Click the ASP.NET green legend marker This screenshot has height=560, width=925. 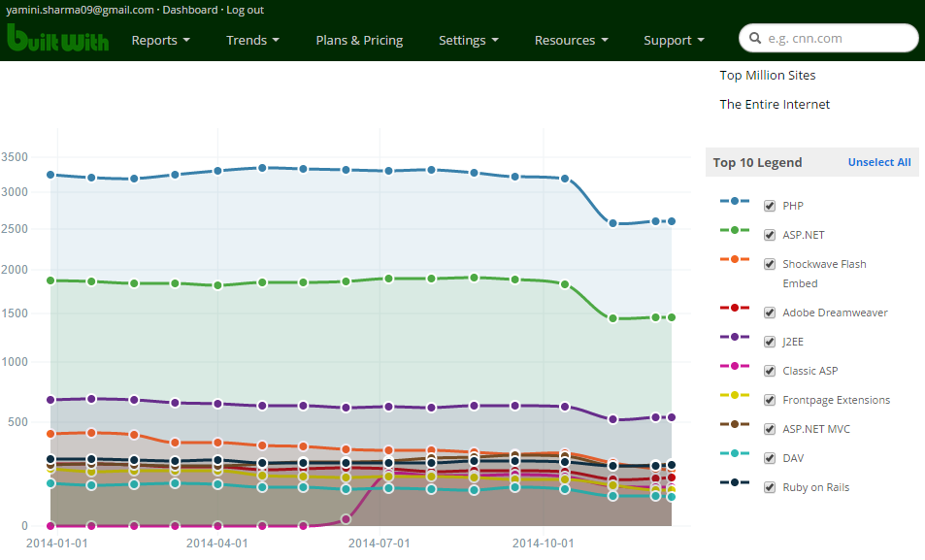pos(735,230)
